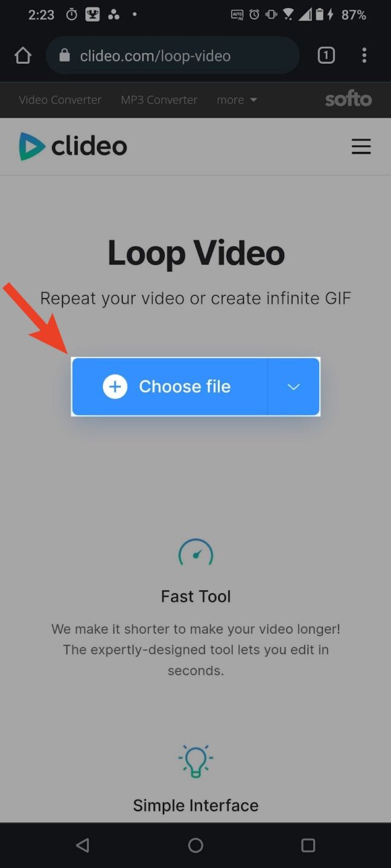Viewport: 391px width, 868px height.
Task: Open the clideo hamburger menu
Action: (361, 146)
